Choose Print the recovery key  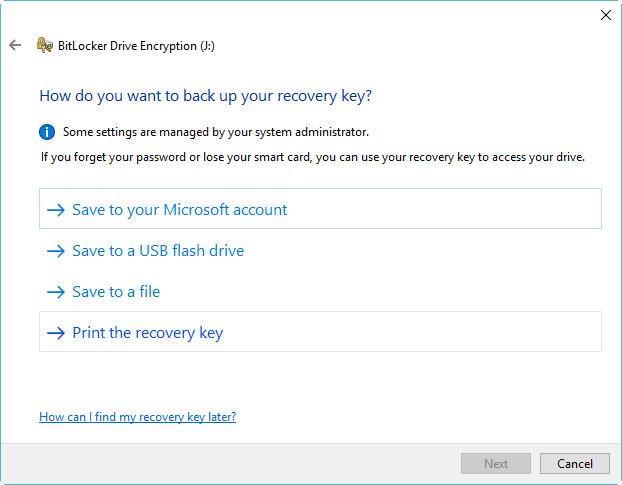click(x=148, y=333)
